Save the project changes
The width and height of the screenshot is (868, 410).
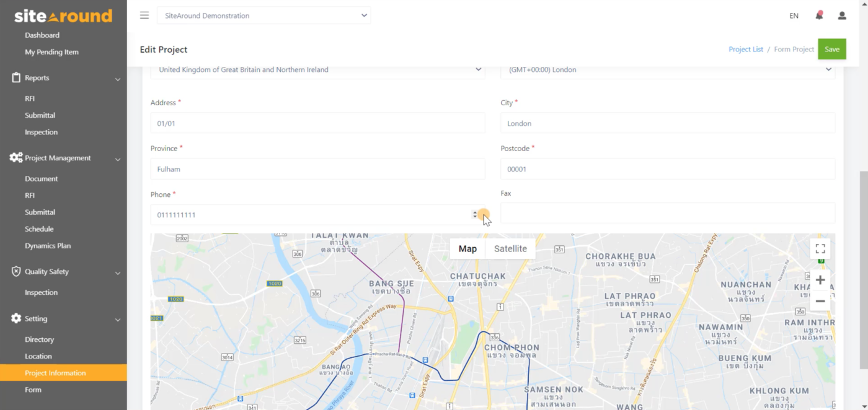pyautogui.click(x=832, y=49)
